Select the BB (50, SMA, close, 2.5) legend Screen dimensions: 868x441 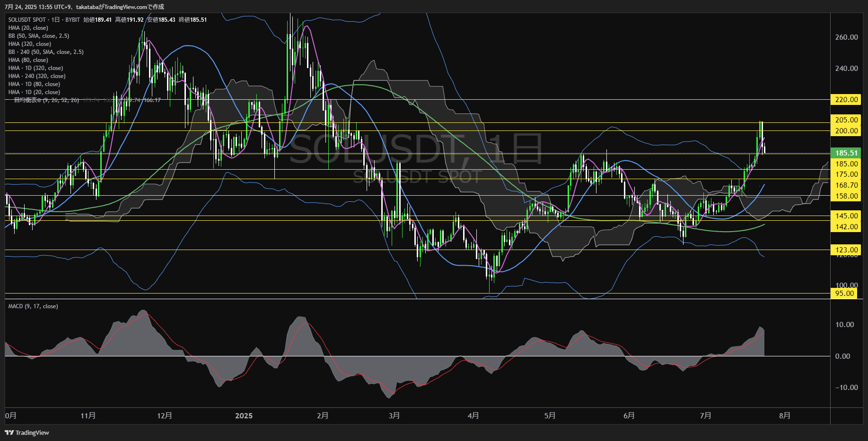(39, 36)
